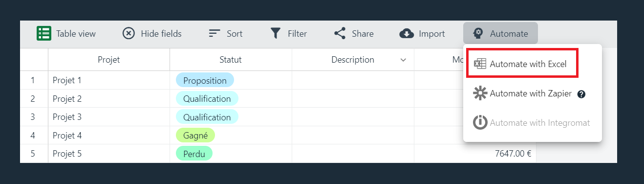Select the Perdu status badge
The width and height of the screenshot is (644, 184).
tap(194, 154)
